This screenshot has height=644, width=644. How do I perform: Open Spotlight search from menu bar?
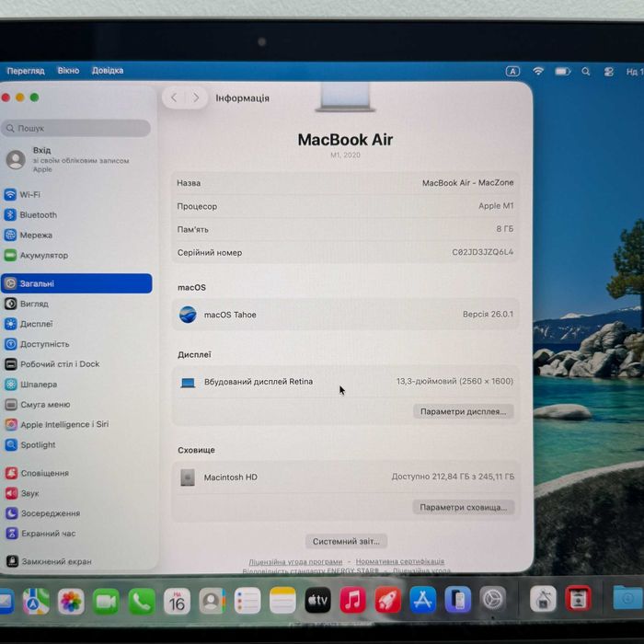(x=586, y=72)
